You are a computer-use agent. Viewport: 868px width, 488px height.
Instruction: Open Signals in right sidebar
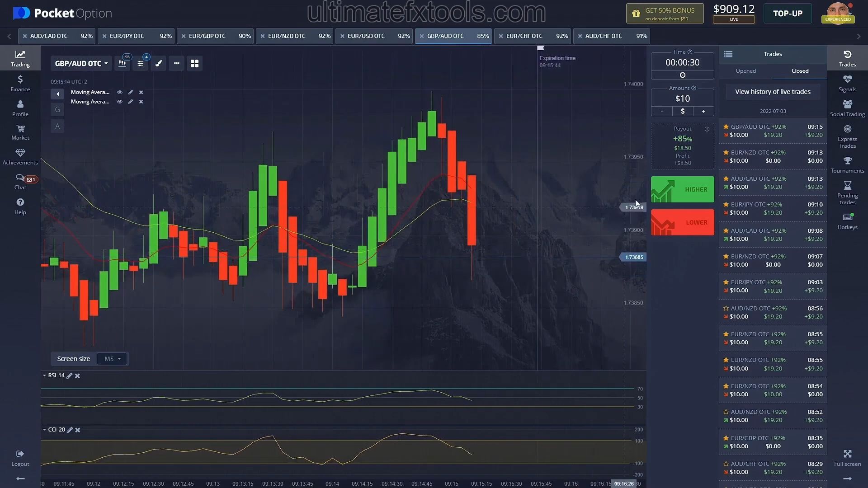[847, 84]
